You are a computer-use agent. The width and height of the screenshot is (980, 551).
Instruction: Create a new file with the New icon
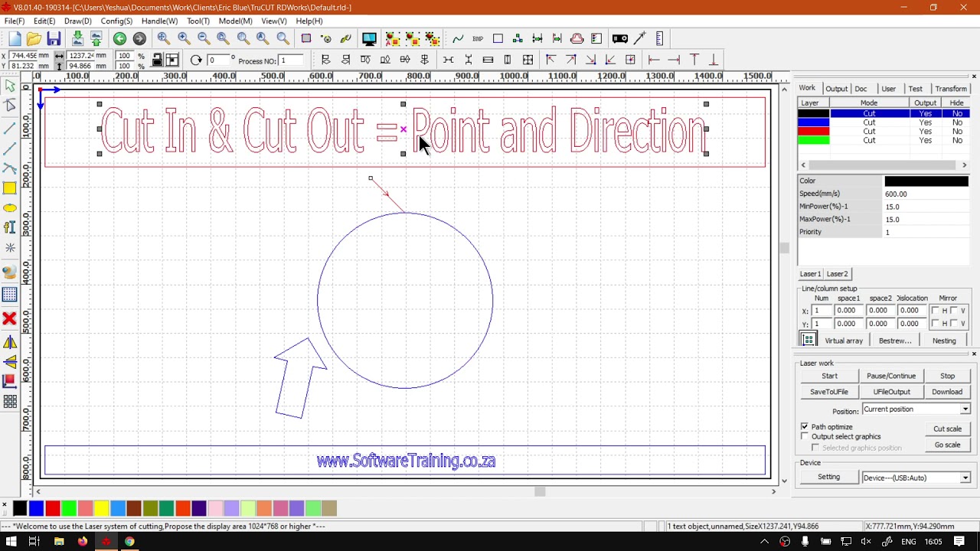[15, 38]
